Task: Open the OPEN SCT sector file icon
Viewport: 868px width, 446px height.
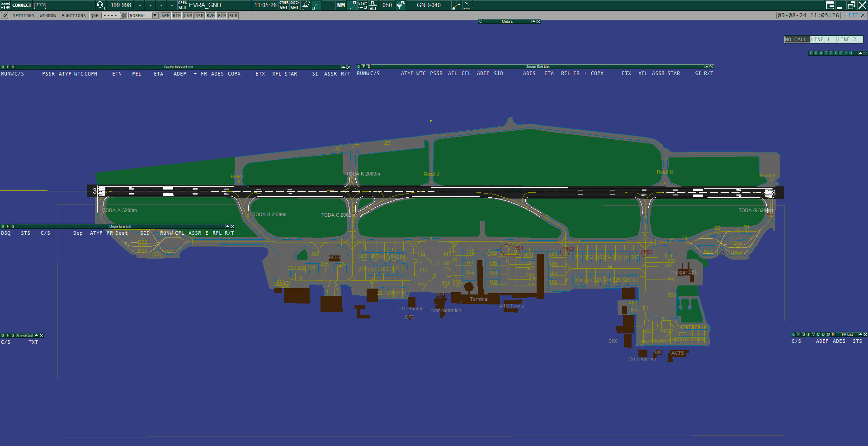Action: 182,5
